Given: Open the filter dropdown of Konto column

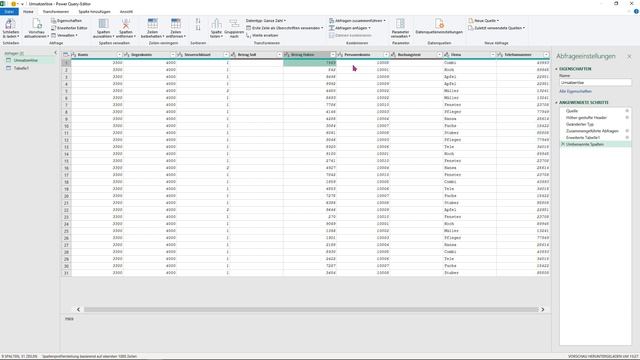Looking at the screenshot, I should pos(120,55).
